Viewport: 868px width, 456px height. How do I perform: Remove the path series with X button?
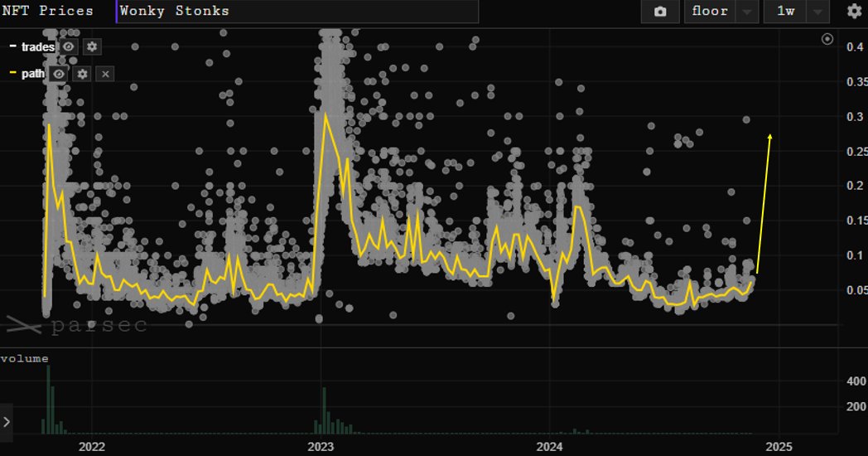click(x=105, y=74)
